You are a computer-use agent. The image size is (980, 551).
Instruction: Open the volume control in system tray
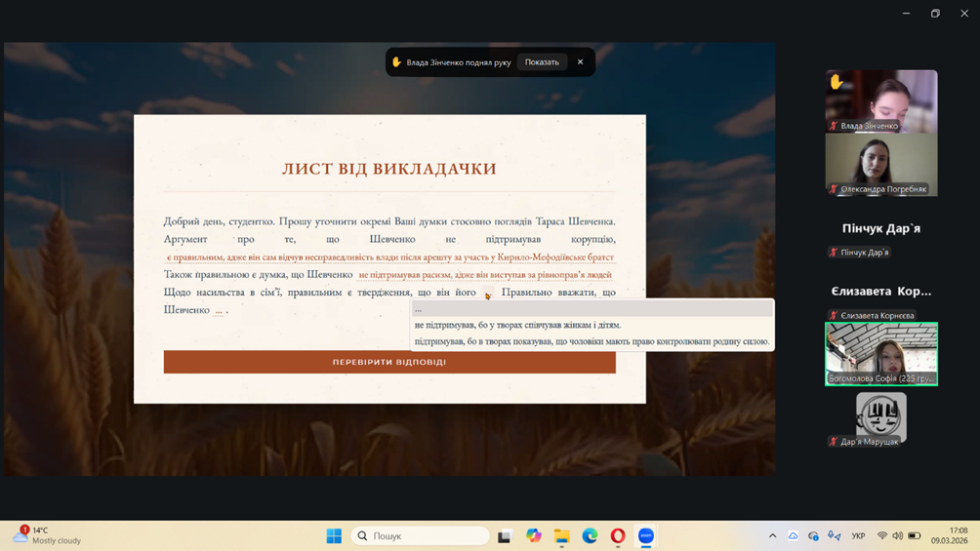[x=897, y=535]
